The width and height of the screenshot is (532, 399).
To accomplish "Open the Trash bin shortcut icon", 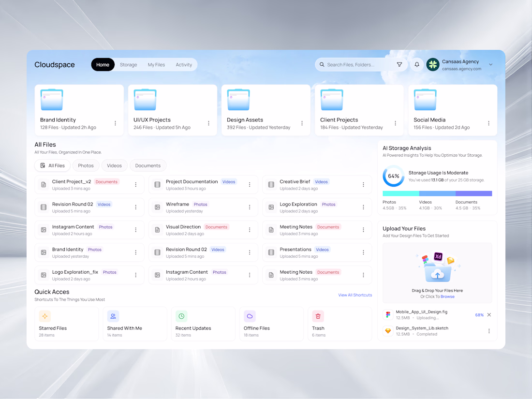I will [x=318, y=316].
